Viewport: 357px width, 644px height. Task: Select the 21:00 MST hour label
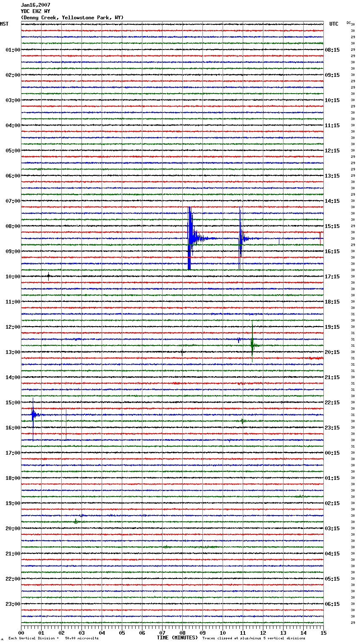tap(13, 554)
